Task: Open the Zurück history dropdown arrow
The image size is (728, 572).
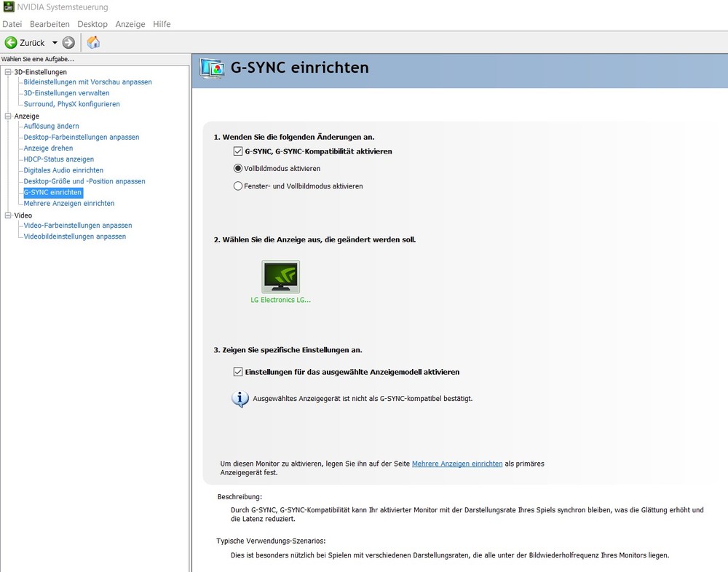Action: [55, 43]
